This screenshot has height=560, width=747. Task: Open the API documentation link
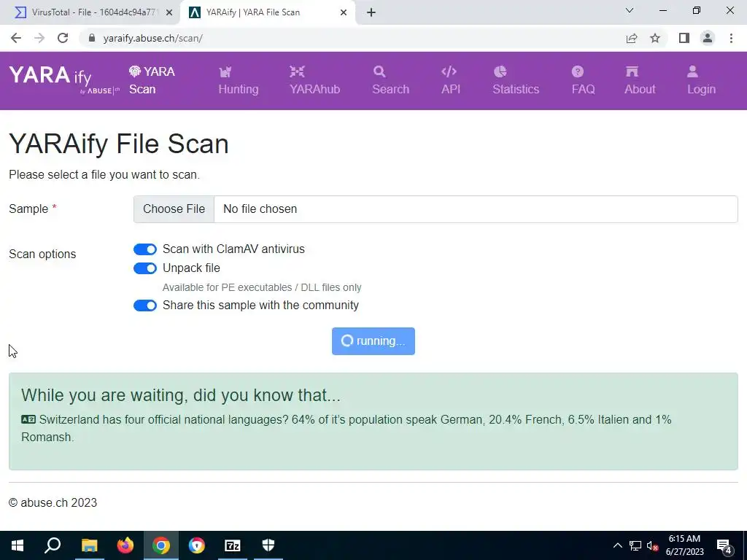pos(450,80)
